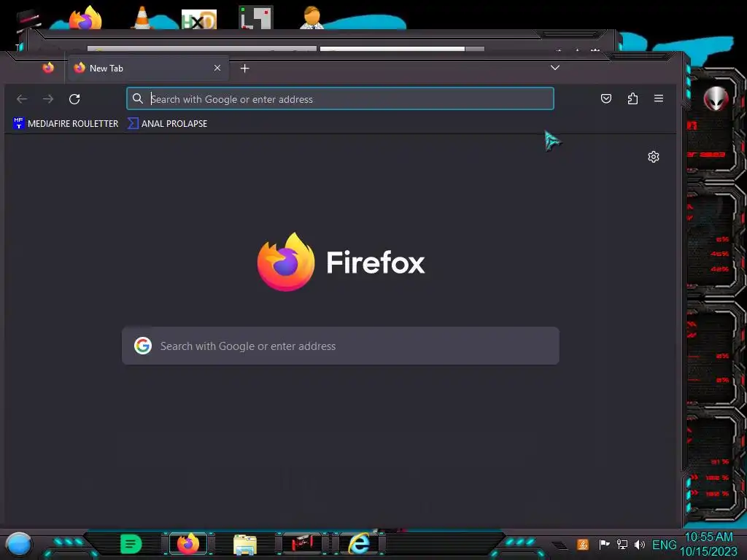Open the Firefox desktop icon

point(85,17)
